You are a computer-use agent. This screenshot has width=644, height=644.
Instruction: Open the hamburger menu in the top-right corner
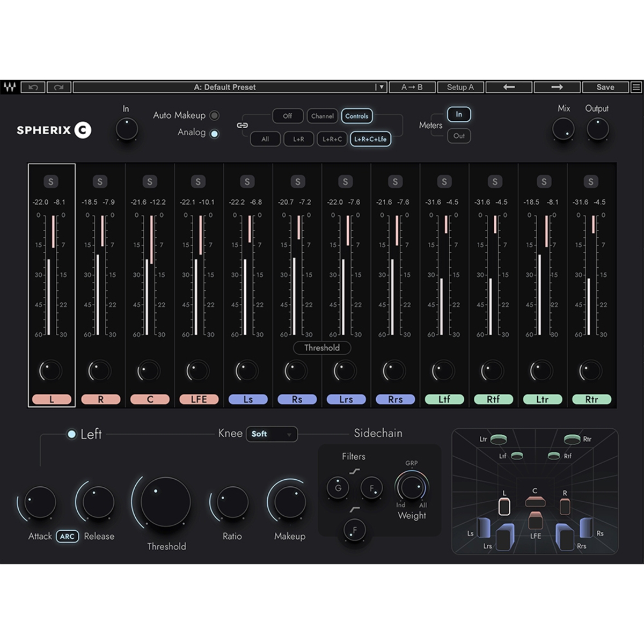pyautogui.click(x=636, y=87)
